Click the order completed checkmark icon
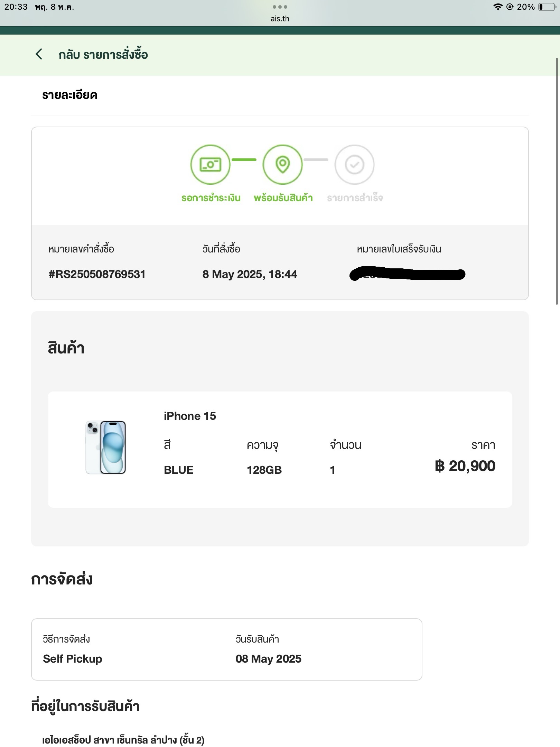The height and width of the screenshot is (747, 560). point(354,165)
